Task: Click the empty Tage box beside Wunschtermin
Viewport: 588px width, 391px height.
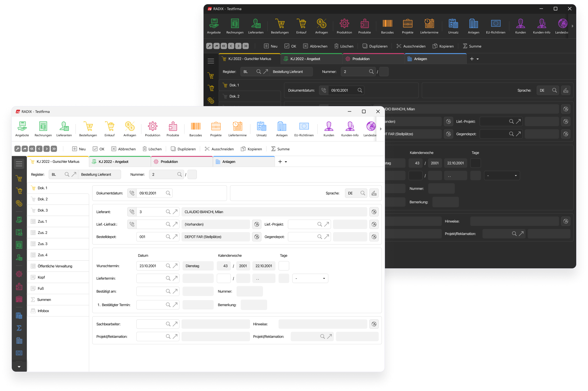Action: [284, 266]
